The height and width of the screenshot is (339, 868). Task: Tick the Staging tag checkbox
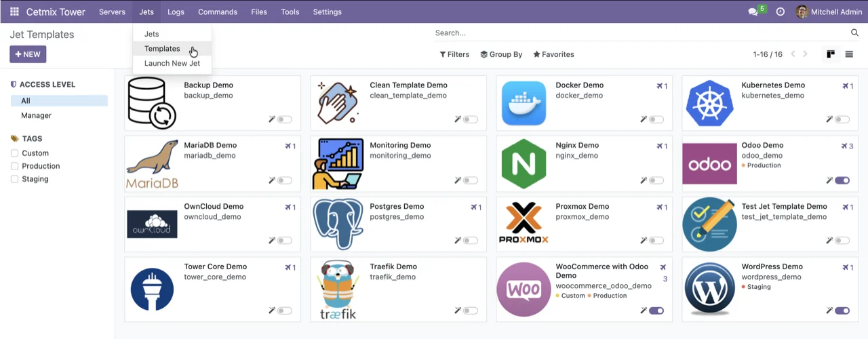pos(15,179)
